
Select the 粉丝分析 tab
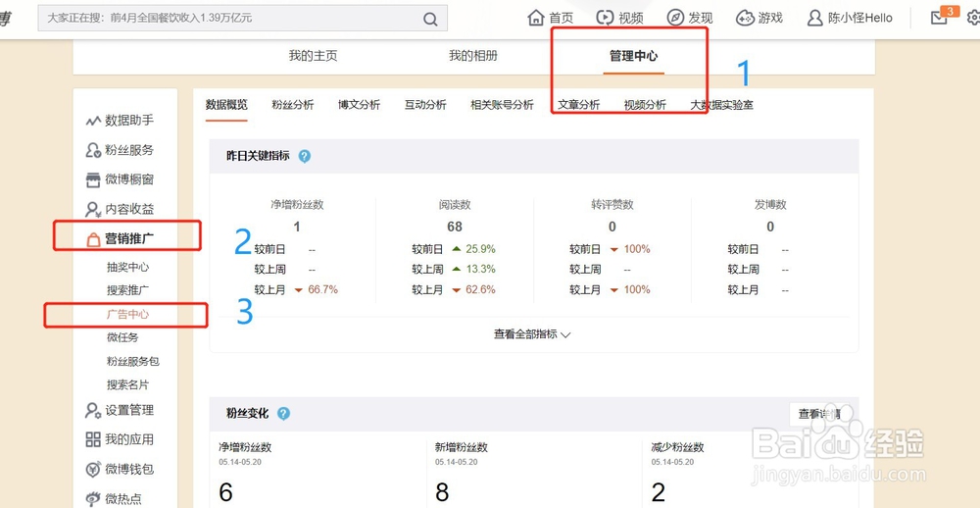click(292, 105)
